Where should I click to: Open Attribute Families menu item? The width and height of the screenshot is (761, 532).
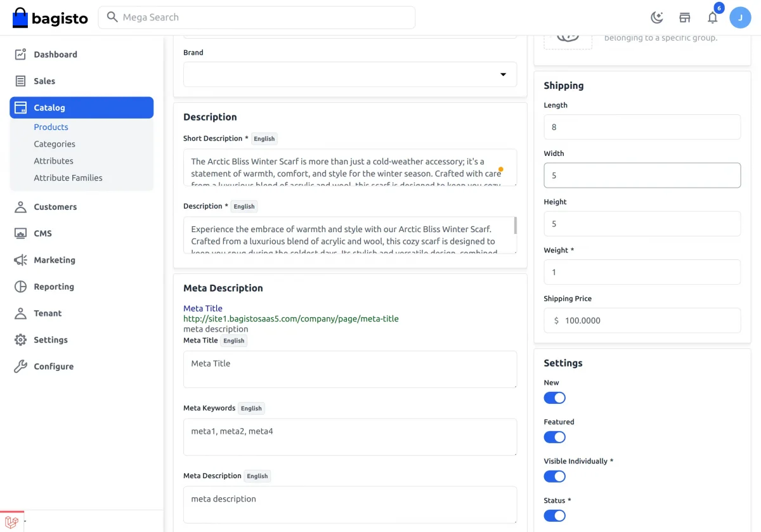[x=68, y=178]
